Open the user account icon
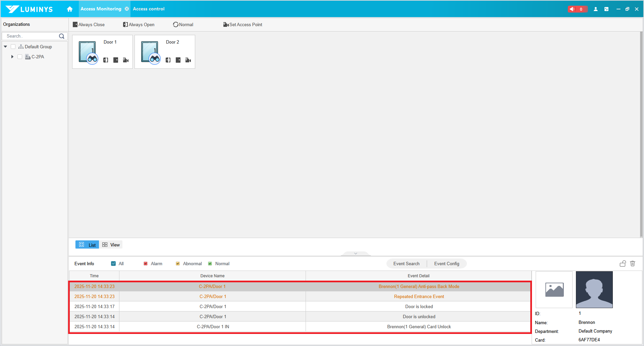Image resolution: width=644 pixels, height=346 pixels. [x=596, y=9]
